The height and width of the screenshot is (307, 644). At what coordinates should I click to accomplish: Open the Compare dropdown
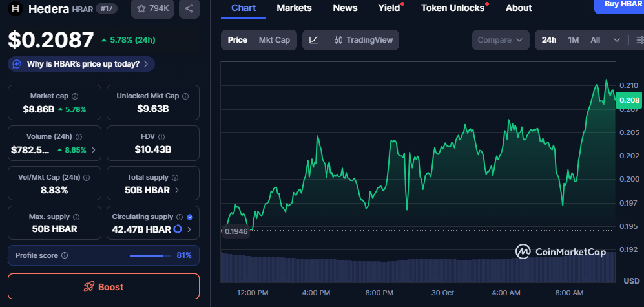[500, 40]
